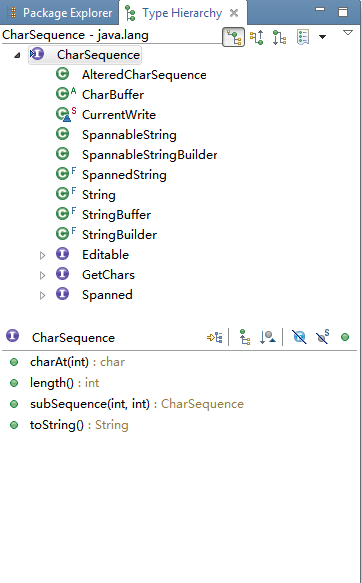Viewport: 362px width, 583px height.
Task: Click the public method icon beside toString()
Action: click(x=14, y=425)
